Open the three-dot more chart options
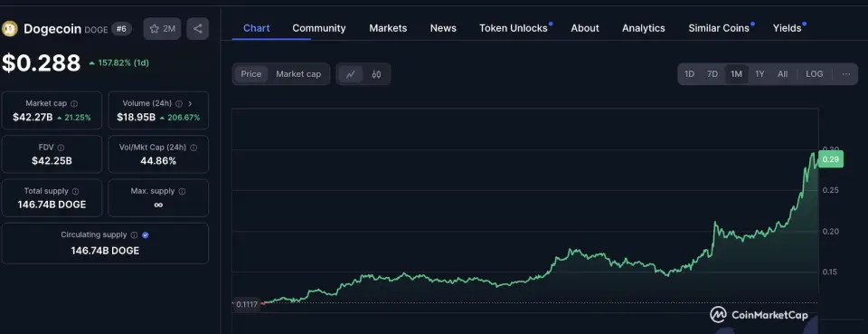Viewport: 868px width, 334px height. point(846,74)
